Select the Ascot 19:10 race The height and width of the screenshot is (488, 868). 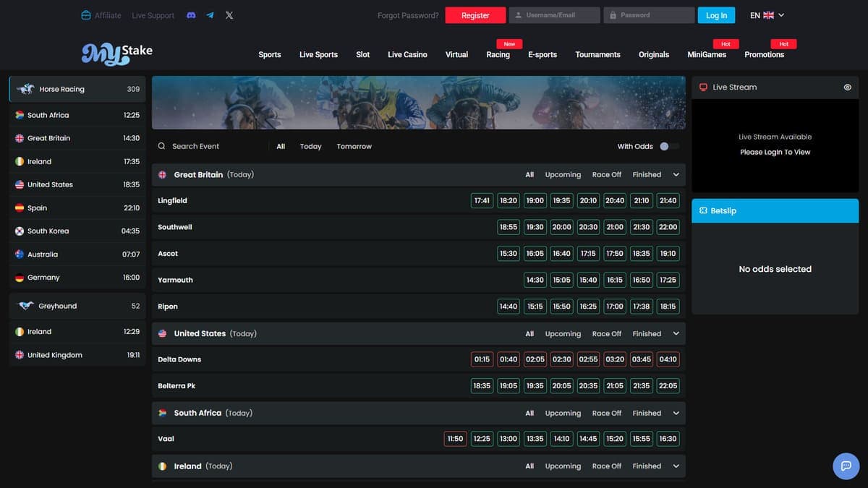pos(668,254)
